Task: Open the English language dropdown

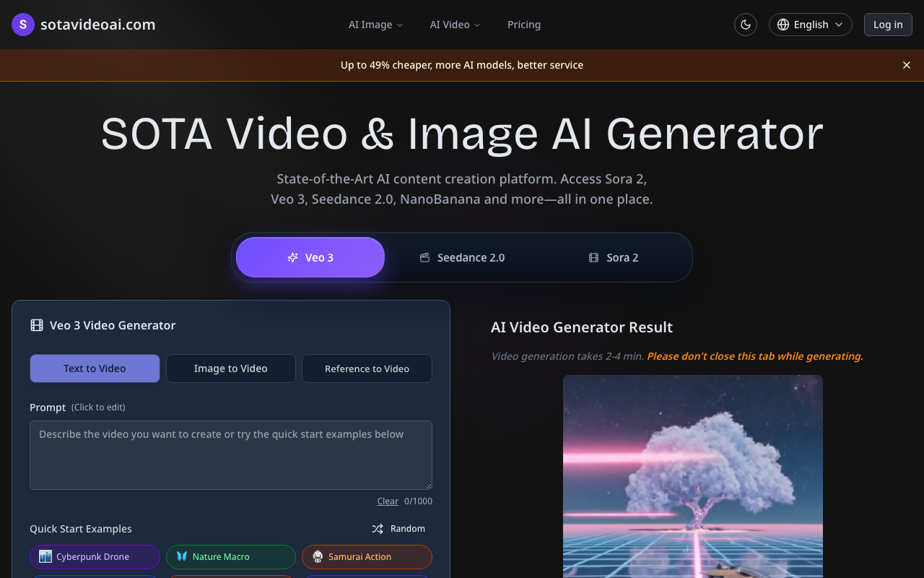Action: (811, 25)
